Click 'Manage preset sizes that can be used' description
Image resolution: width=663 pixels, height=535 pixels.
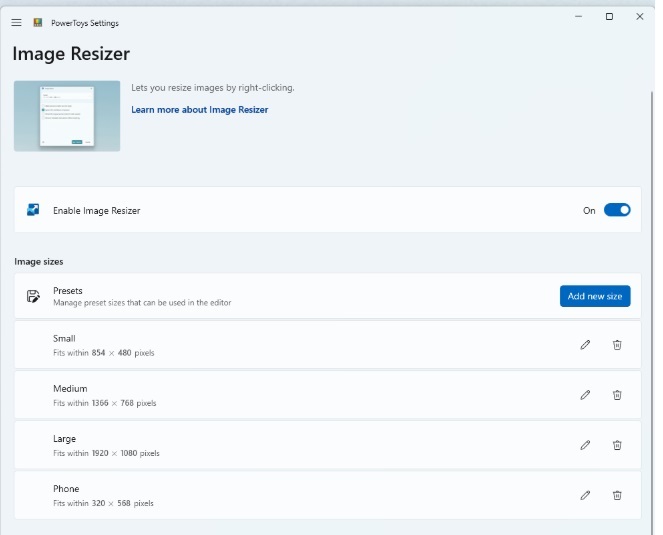pos(142,302)
